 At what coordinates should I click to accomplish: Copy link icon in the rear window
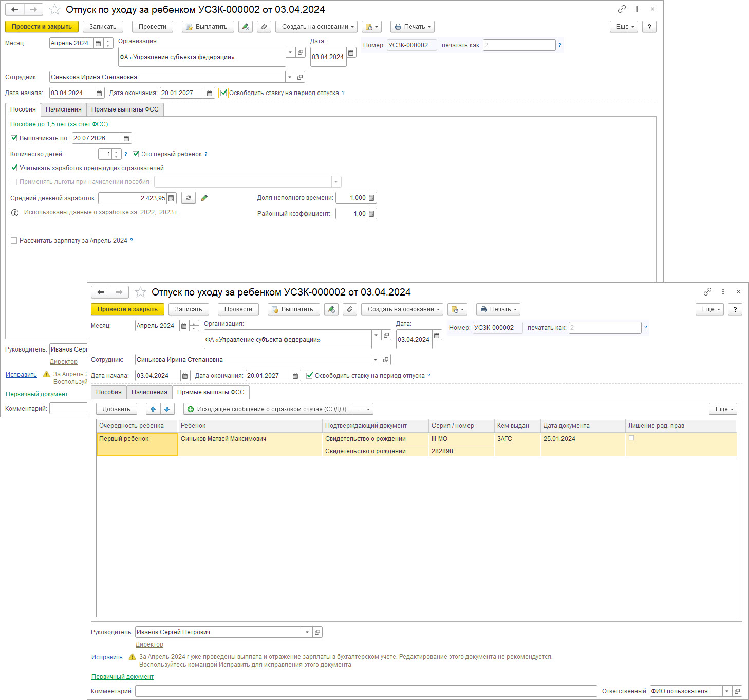point(622,9)
